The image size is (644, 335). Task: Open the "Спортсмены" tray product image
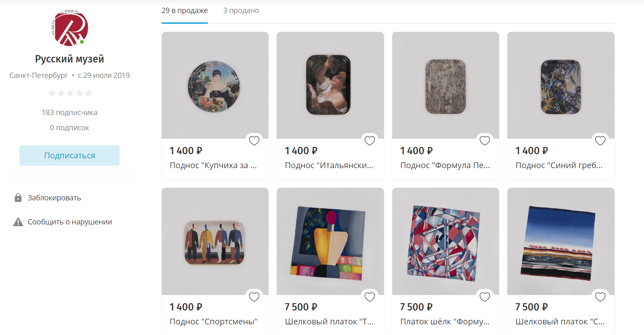click(215, 242)
